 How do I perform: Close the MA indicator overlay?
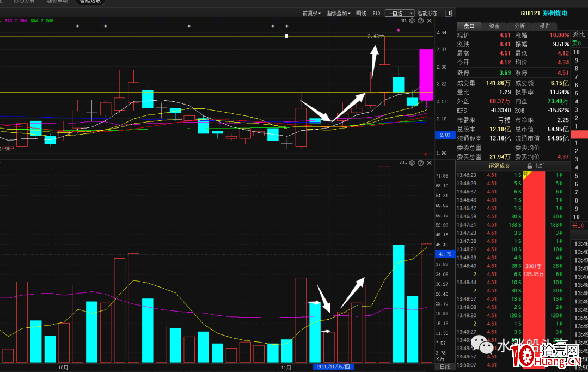click(x=429, y=21)
